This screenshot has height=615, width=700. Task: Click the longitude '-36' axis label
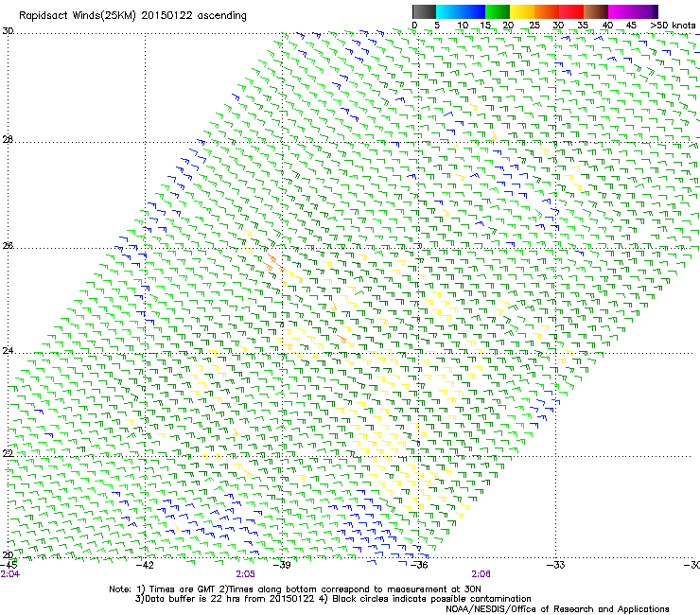click(419, 565)
